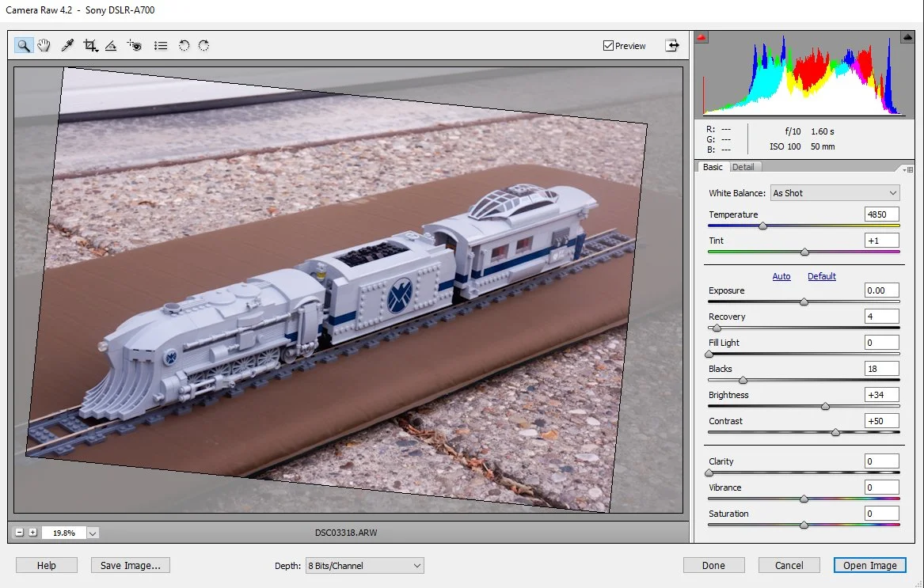Choose the Red Eye Removal tool
The image size is (924, 588).
pyautogui.click(x=135, y=45)
